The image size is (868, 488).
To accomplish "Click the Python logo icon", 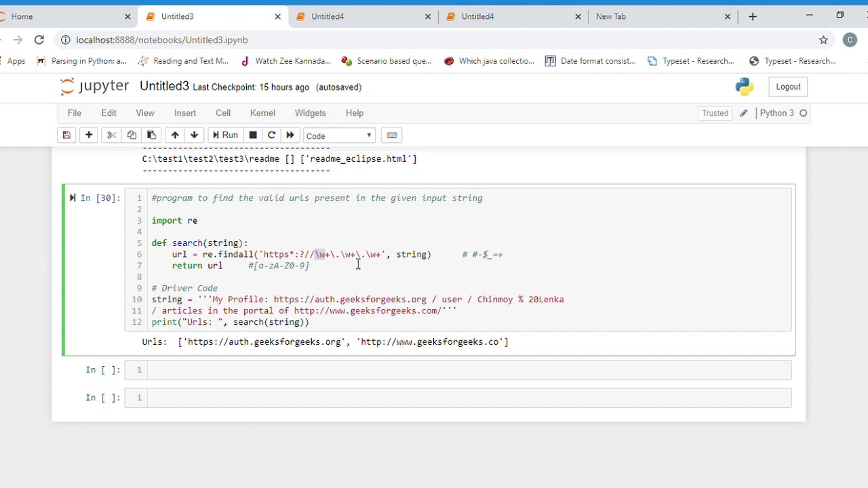I will click(745, 87).
